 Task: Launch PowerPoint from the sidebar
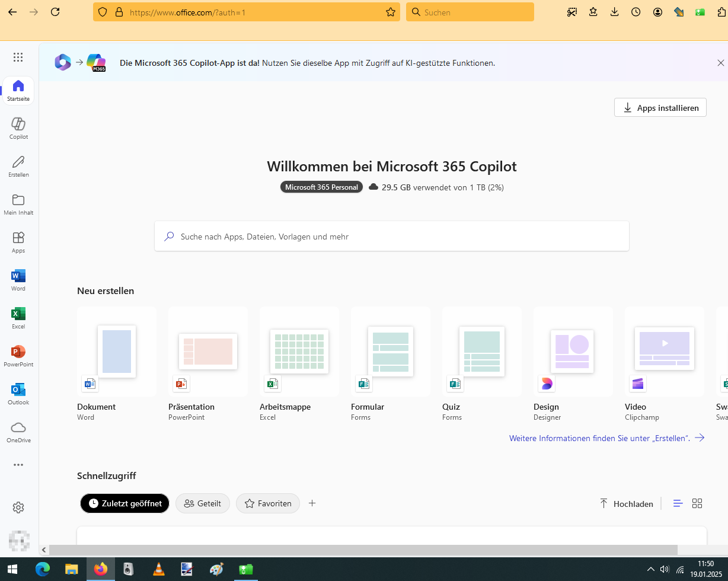18,356
